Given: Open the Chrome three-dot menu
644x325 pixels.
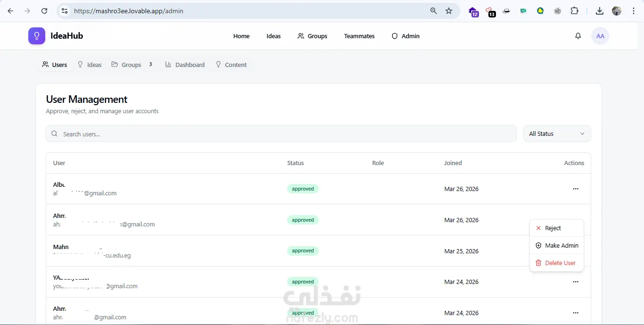Looking at the screenshot, I should (634, 11).
